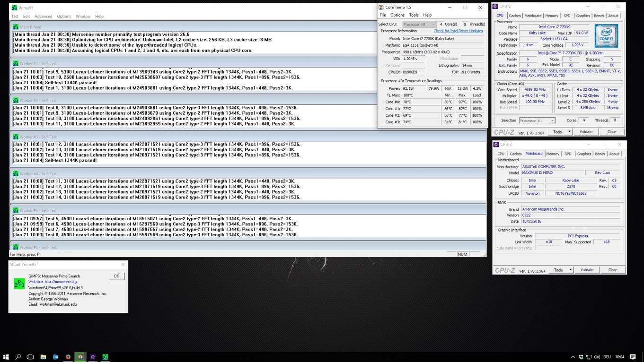Click the volume speaker icon in system tray

click(597, 357)
